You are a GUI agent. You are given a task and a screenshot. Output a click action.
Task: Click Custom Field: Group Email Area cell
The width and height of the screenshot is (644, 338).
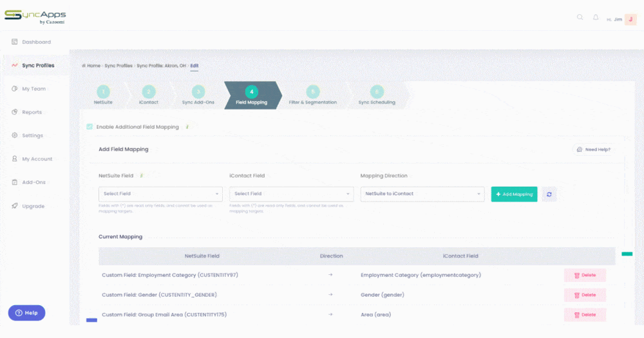coord(164,315)
